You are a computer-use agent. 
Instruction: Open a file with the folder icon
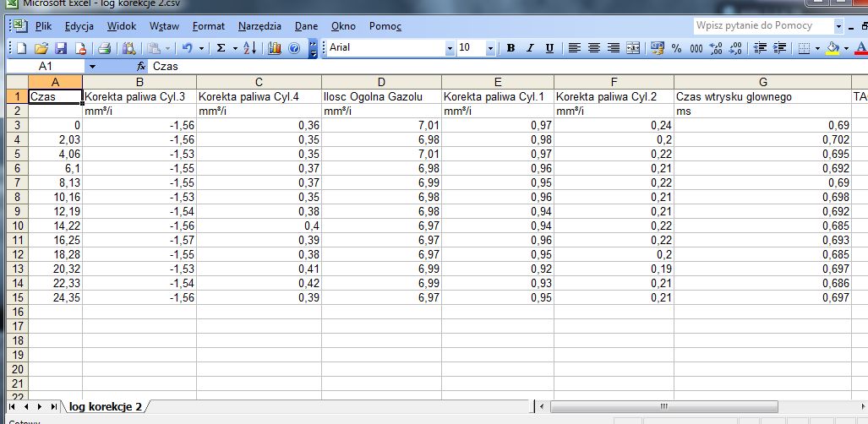[40, 48]
